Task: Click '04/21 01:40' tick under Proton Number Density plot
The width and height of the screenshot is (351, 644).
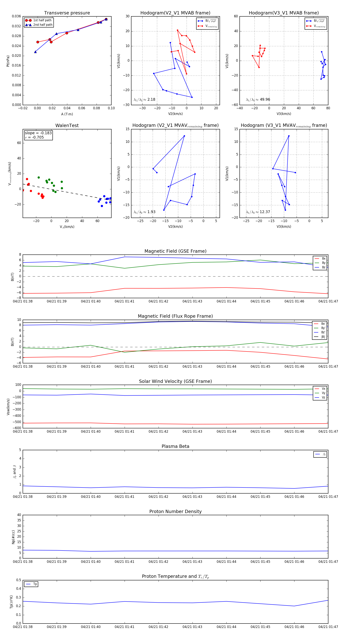Action: click(x=91, y=562)
